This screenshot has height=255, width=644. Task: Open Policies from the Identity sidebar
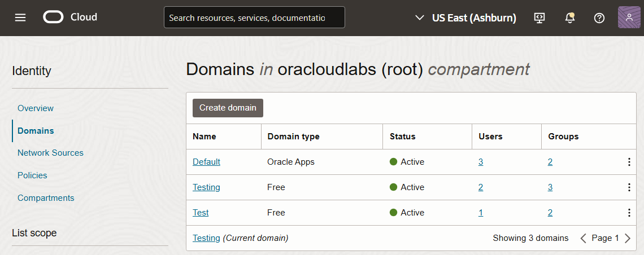32,175
